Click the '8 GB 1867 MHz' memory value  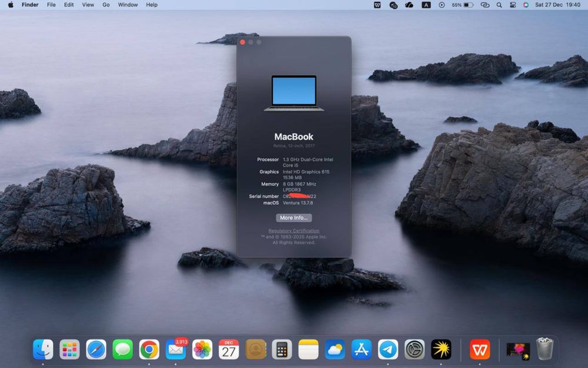pos(299,184)
